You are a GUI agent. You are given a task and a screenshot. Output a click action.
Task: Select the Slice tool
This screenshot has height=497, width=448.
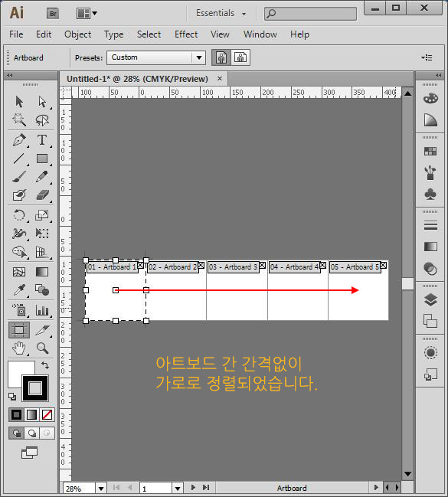[42, 330]
